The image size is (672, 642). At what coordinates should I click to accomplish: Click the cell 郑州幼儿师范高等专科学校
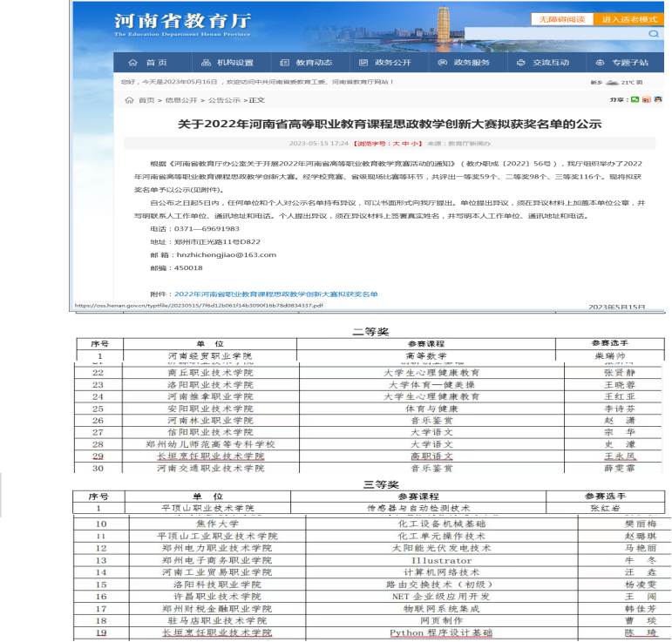tap(210, 444)
